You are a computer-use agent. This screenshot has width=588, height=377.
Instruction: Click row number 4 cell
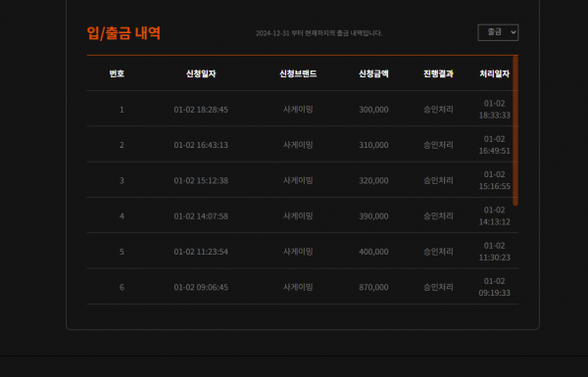[122, 216]
